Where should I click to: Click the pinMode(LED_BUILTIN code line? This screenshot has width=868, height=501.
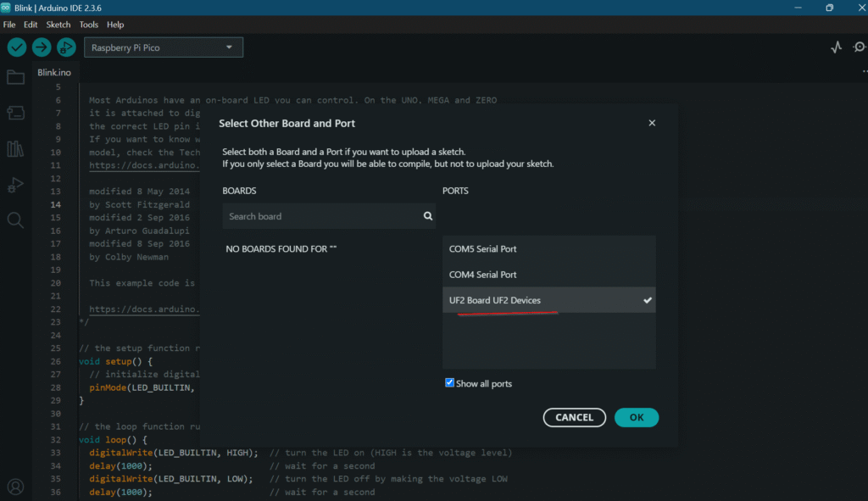point(142,387)
